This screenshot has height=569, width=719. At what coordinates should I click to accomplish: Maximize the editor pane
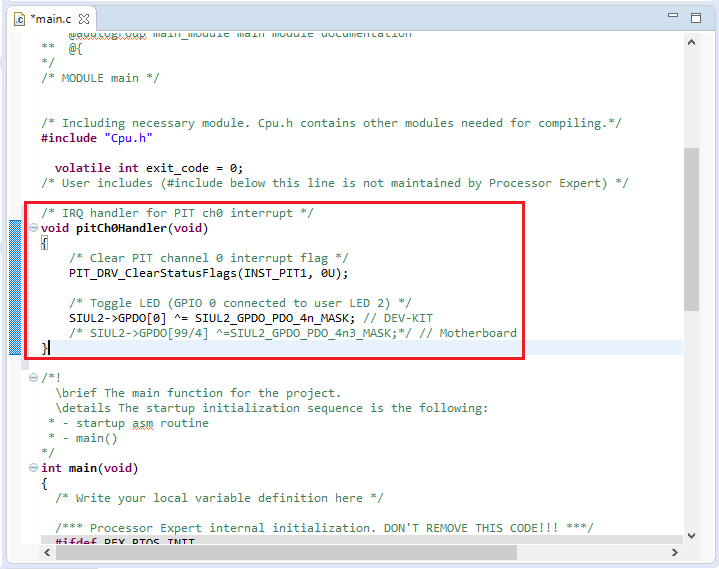696,17
